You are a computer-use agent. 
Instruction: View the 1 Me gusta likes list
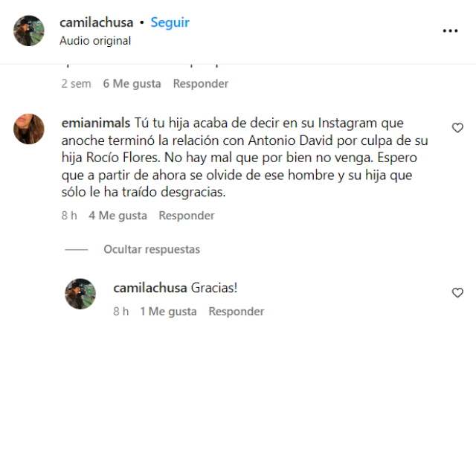pos(169,312)
